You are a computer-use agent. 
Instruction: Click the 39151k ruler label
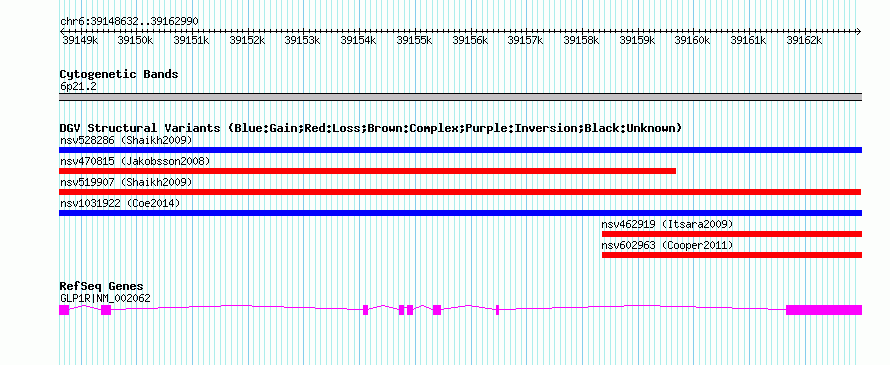[191, 41]
